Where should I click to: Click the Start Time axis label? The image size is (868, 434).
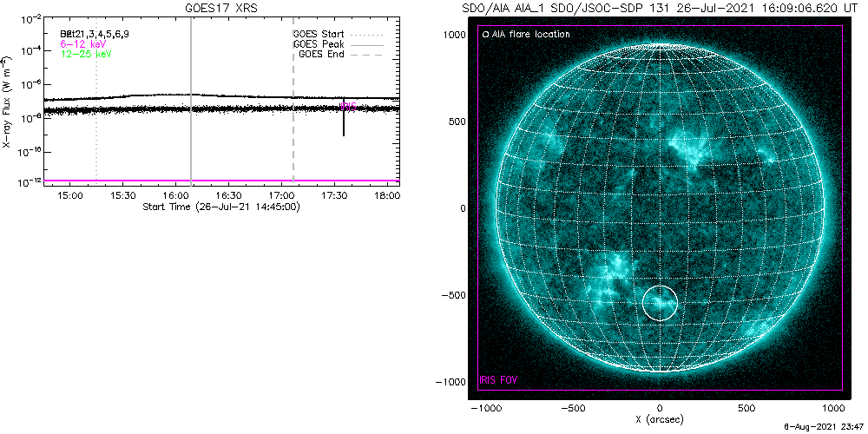221,207
